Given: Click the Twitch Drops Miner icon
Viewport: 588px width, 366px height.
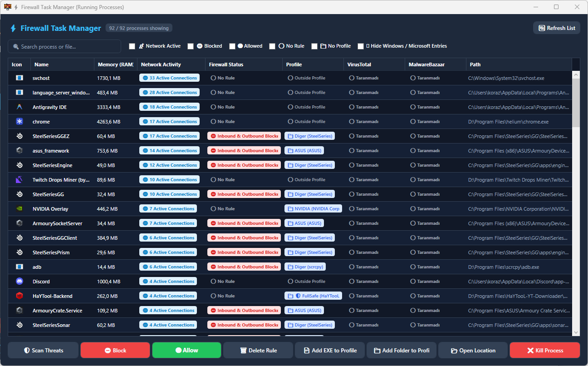Looking at the screenshot, I should 20,180.
